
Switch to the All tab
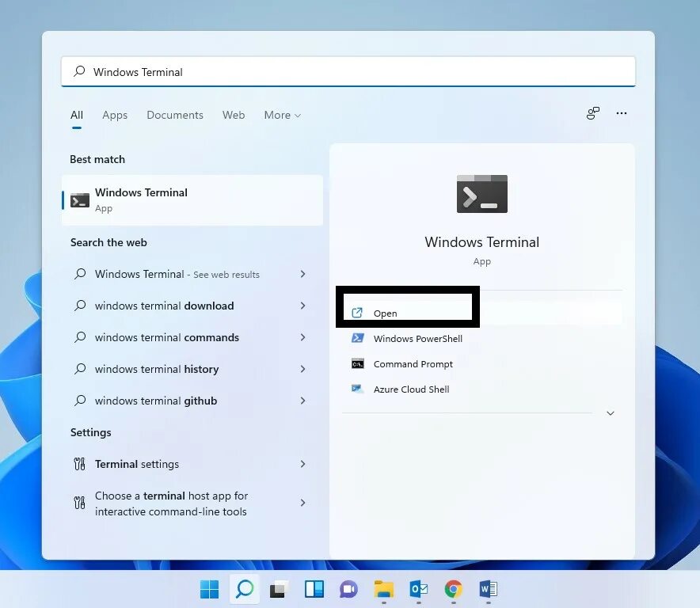tap(77, 115)
